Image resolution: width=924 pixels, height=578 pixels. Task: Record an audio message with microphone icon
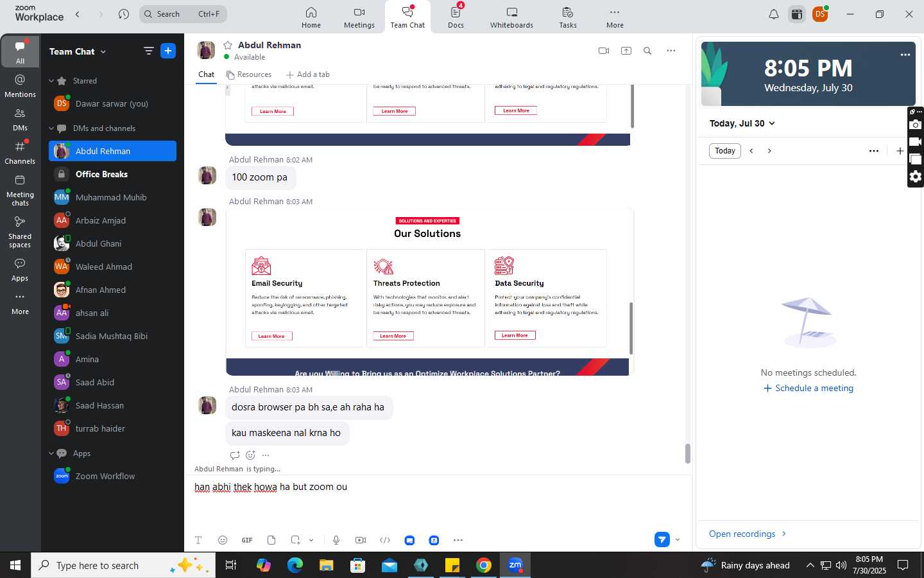click(336, 540)
